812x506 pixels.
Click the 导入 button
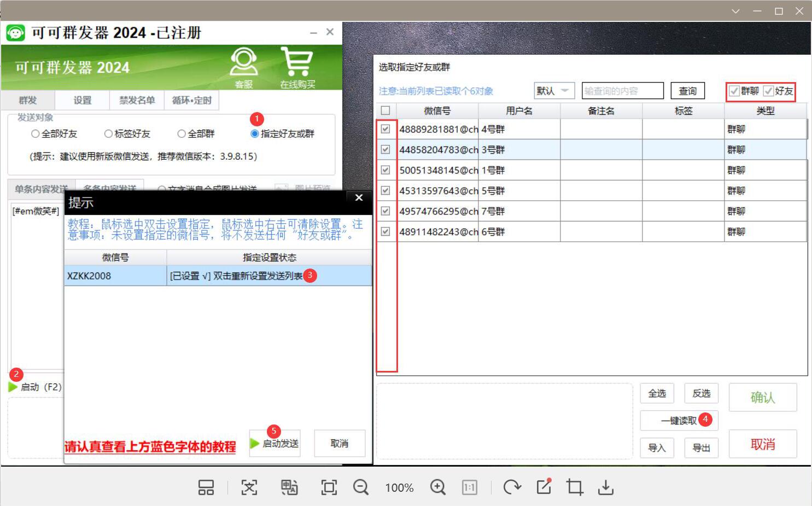point(657,448)
